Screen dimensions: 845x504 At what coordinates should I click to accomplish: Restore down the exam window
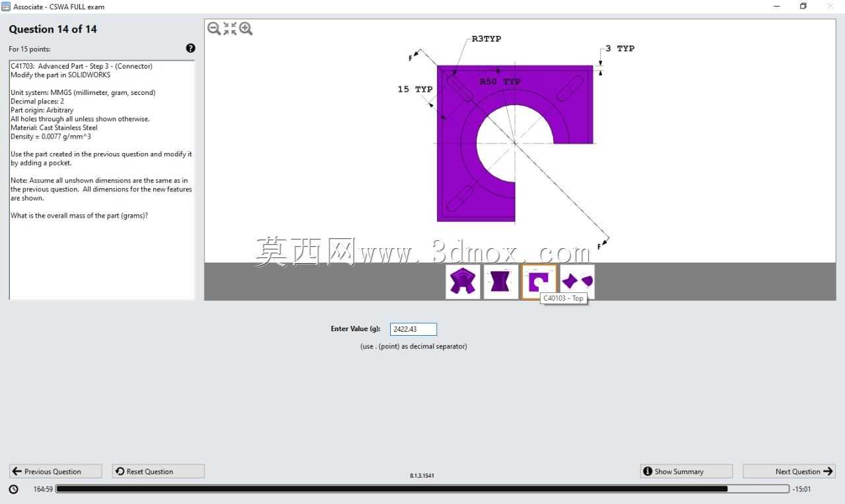[x=803, y=7]
